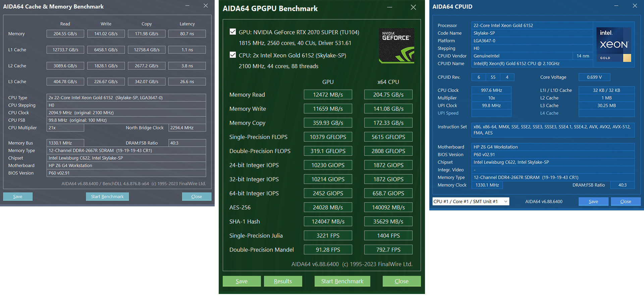
Task: Click the CPU Type field in Memory Benchmark
Action: 126,98
